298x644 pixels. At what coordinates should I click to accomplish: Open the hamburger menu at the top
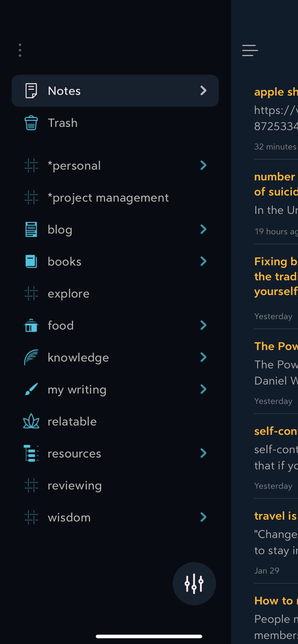point(249,51)
